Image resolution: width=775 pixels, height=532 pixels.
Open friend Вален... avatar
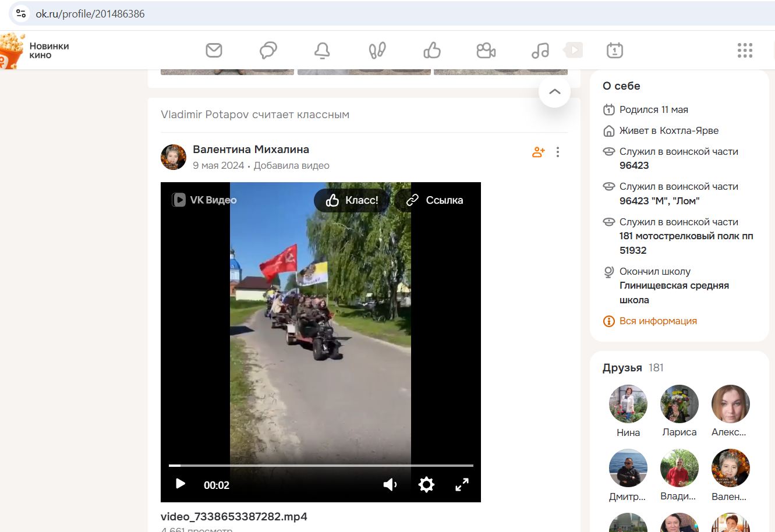pyautogui.click(x=731, y=468)
